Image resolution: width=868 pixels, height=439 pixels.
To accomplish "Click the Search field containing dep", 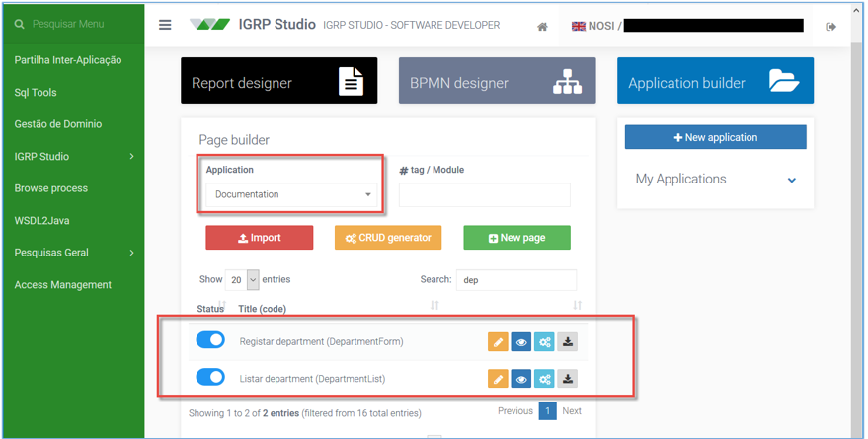I will pos(515,280).
